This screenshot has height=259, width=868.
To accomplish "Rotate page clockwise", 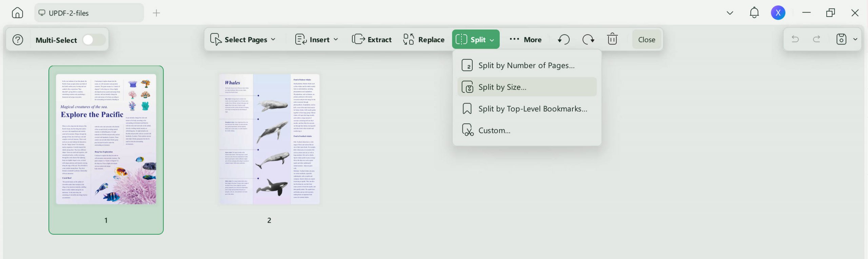I will tap(588, 39).
